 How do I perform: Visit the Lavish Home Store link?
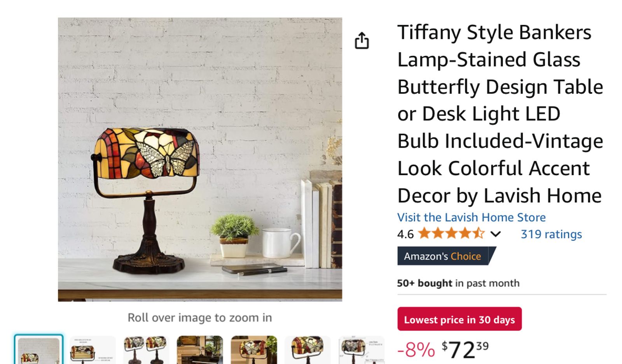[x=471, y=217]
